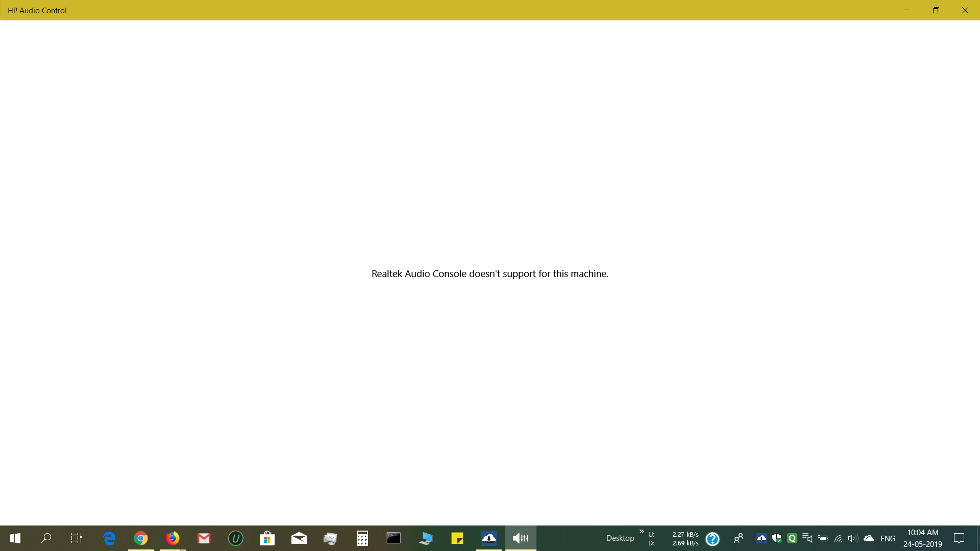Open the Action Center notifications icon
Viewport: 980px width, 551px height.
959,538
